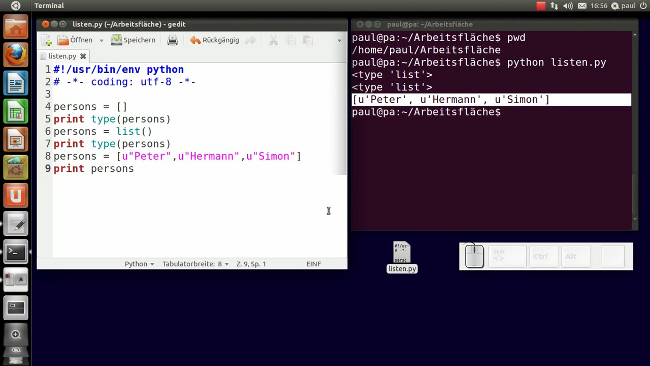Select the listen.py file on the desktop
Viewport: 650px width, 366px height.
402,257
